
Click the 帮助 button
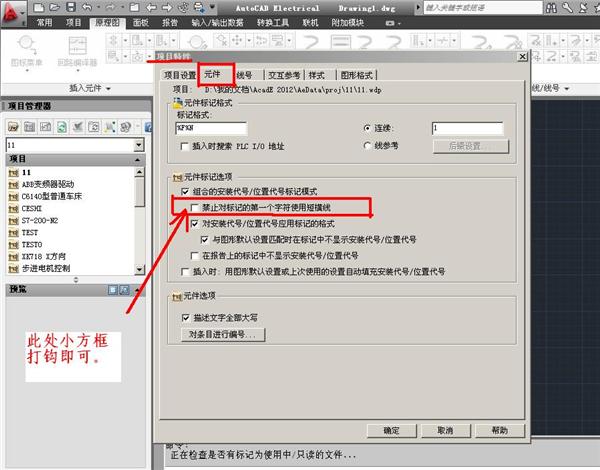pos(500,431)
